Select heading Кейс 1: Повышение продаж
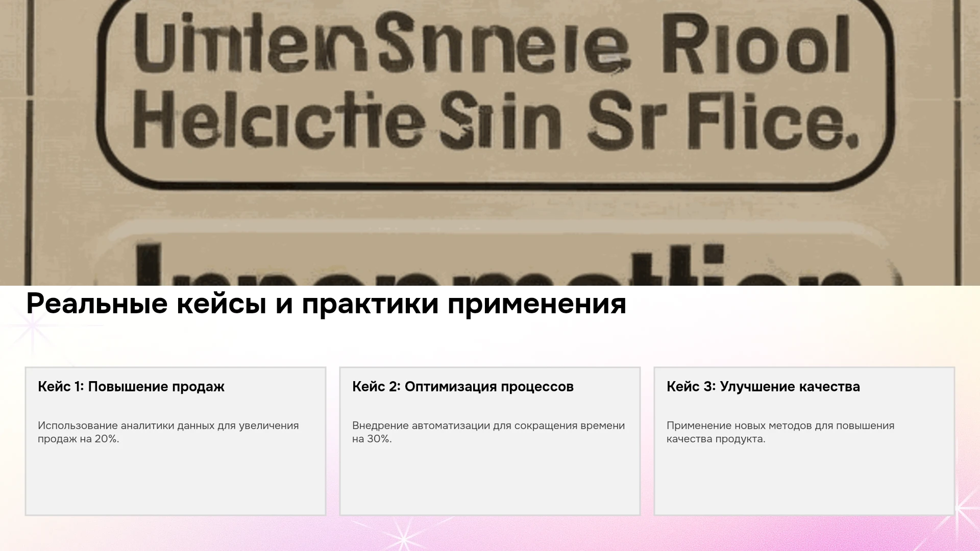This screenshot has width=980, height=551. point(131,387)
